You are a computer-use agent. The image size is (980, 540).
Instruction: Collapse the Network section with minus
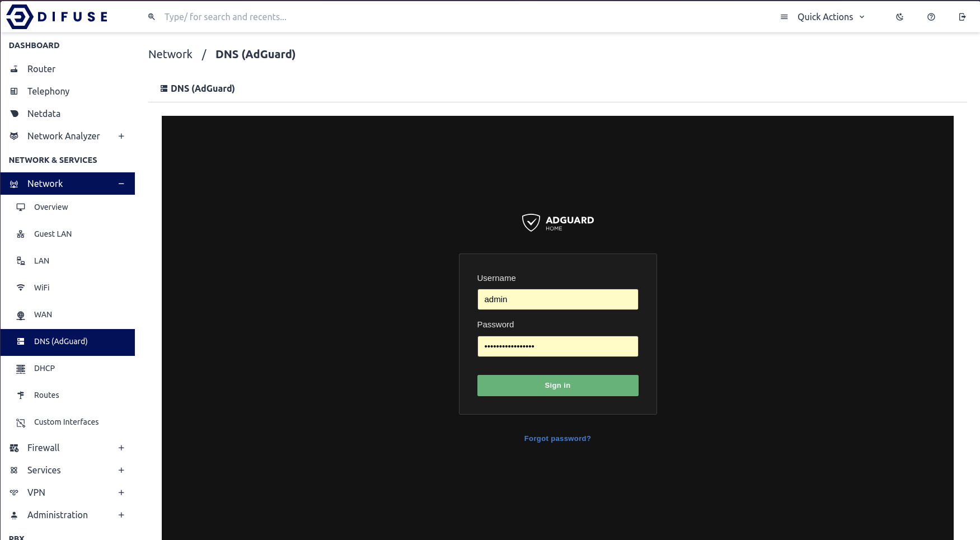pyautogui.click(x=121, y=184)
